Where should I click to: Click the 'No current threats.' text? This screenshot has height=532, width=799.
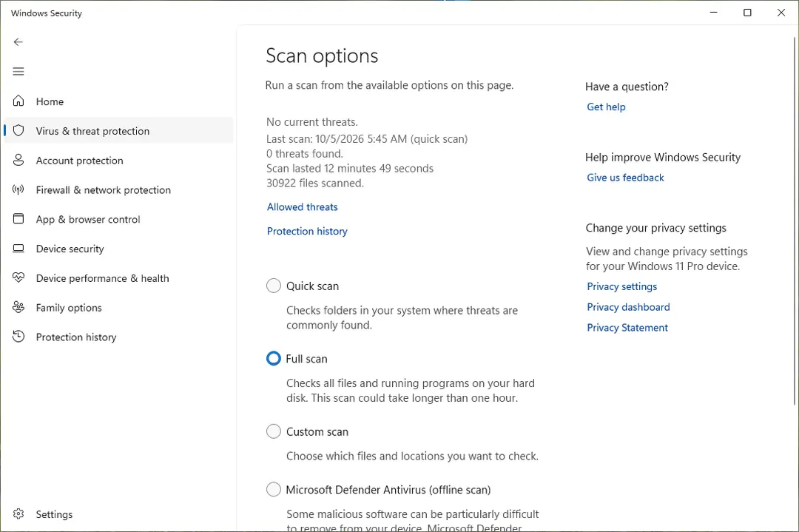click(312, 122)
